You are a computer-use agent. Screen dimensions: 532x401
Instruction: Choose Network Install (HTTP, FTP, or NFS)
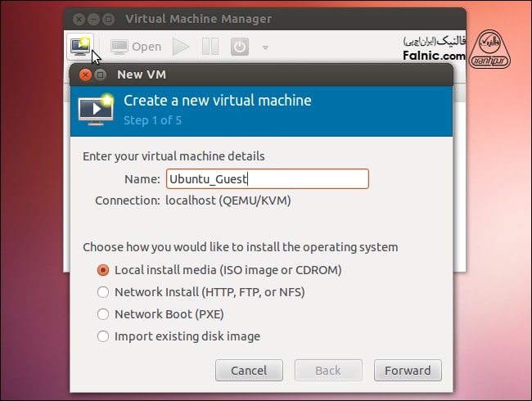coord(103,291)
